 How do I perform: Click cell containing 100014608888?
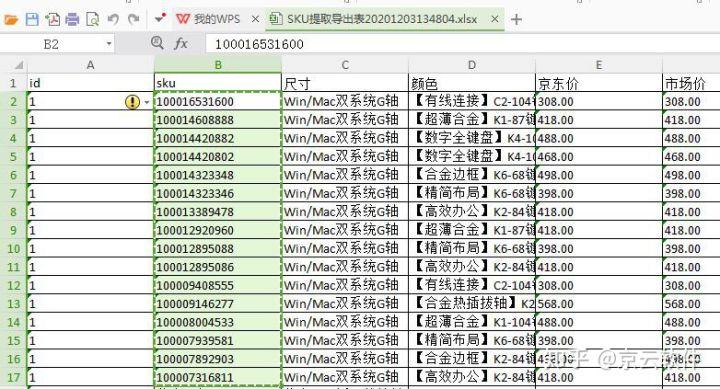coord(218,120)
